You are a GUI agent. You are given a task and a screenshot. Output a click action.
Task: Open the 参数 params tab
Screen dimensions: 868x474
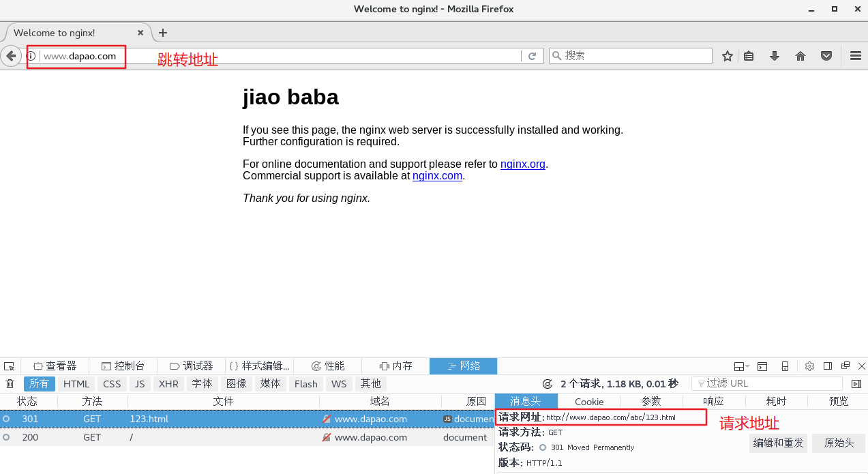pyautogui.click(x=651, y=401)
